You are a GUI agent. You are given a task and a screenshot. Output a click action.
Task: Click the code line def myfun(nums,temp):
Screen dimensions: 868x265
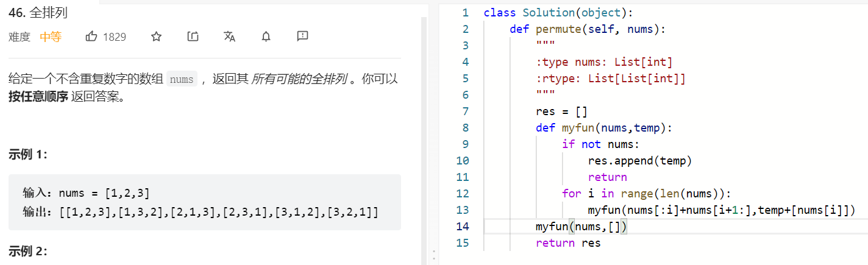604,128
